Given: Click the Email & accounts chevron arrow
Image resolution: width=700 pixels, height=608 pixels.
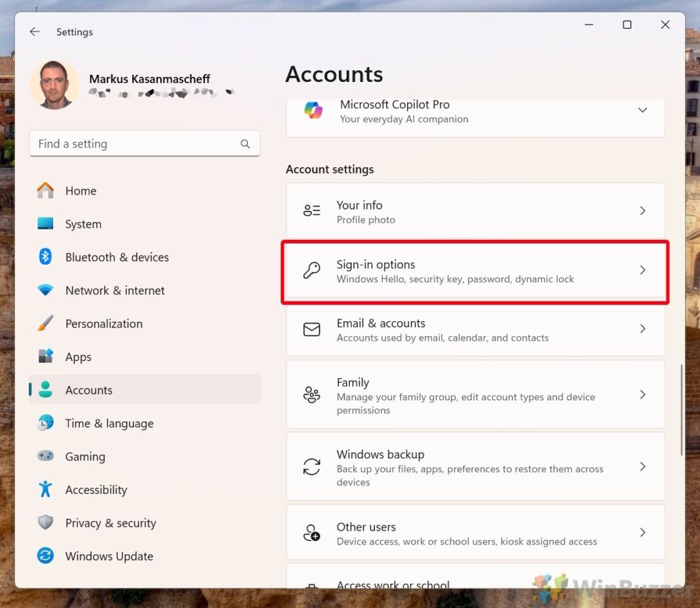Looking at the screenshot, I should (642, 329).
